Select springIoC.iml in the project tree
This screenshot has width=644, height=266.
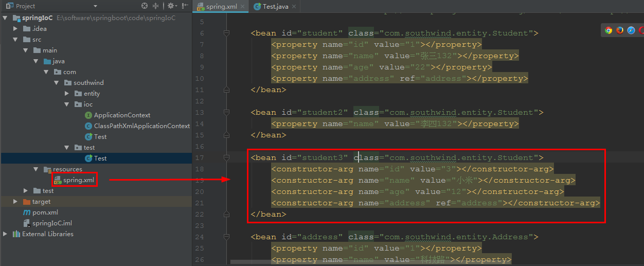[x=52, y=223]
